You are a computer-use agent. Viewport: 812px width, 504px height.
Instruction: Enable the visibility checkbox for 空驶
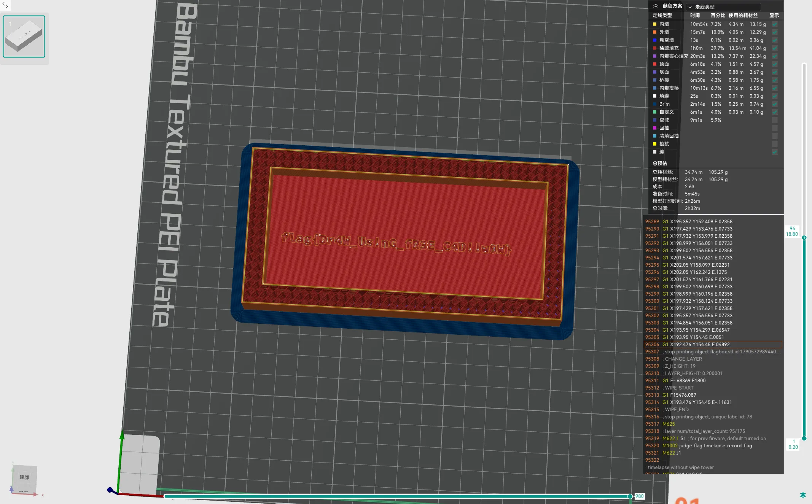click(x=775, y=120)
